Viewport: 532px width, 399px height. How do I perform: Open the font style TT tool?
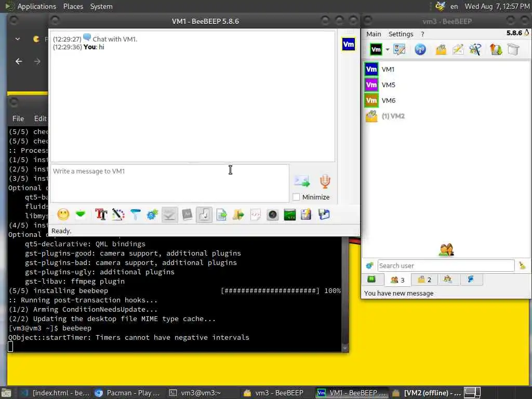click(101, 215)
